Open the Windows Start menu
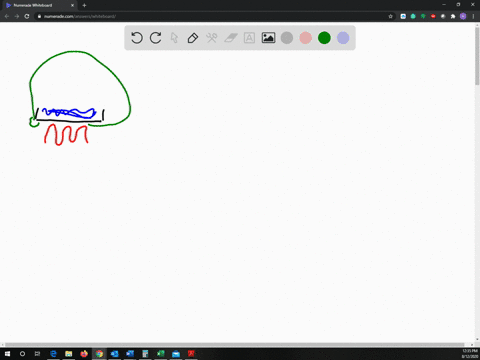This screenshot has height=360, width=480. tap(7, 354)
